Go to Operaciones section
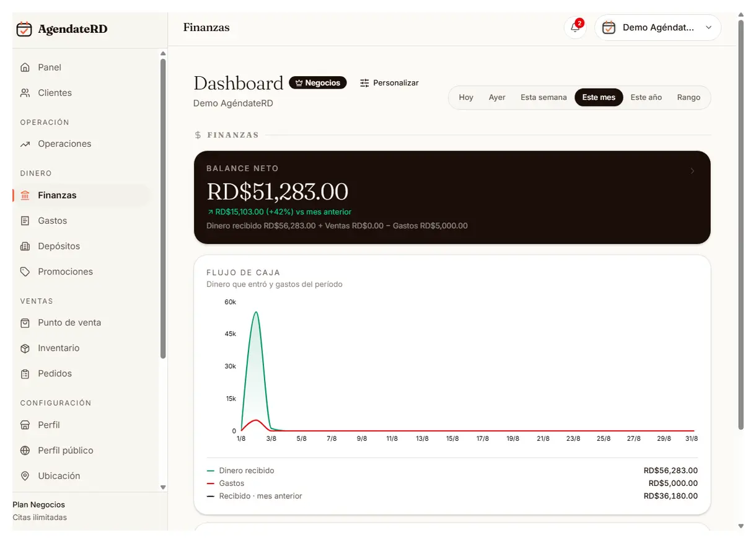 coord(82,144)
